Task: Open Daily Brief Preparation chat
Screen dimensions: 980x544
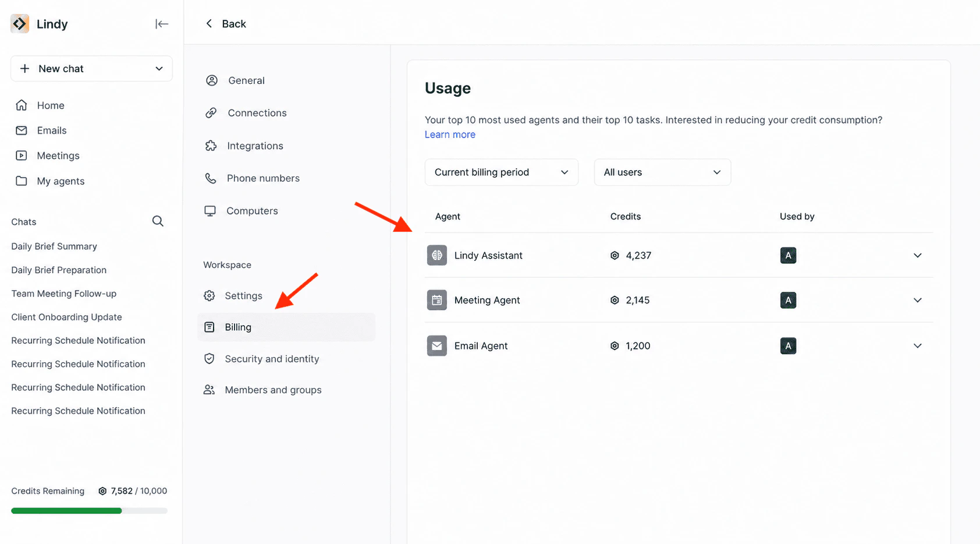Action: pos(59,270)
